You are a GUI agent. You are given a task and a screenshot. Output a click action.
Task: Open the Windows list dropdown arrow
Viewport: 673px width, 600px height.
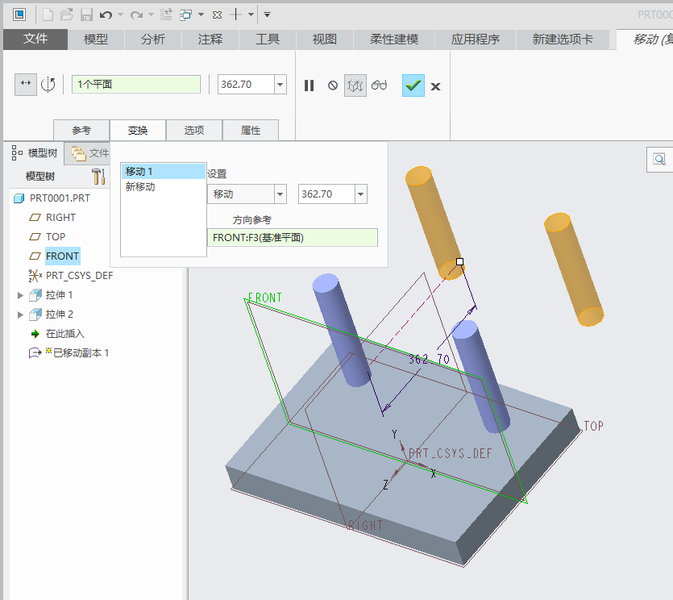[x=201, y=15]
